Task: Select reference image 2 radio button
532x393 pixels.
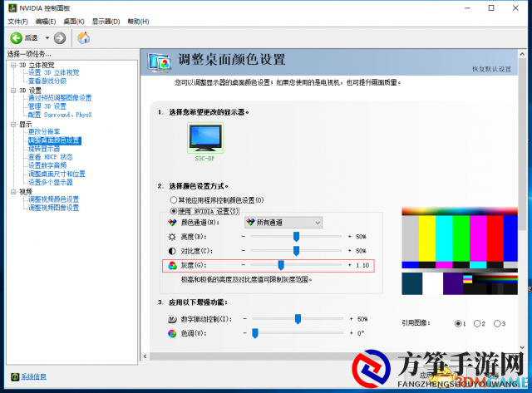Action: tap(477, 323)
